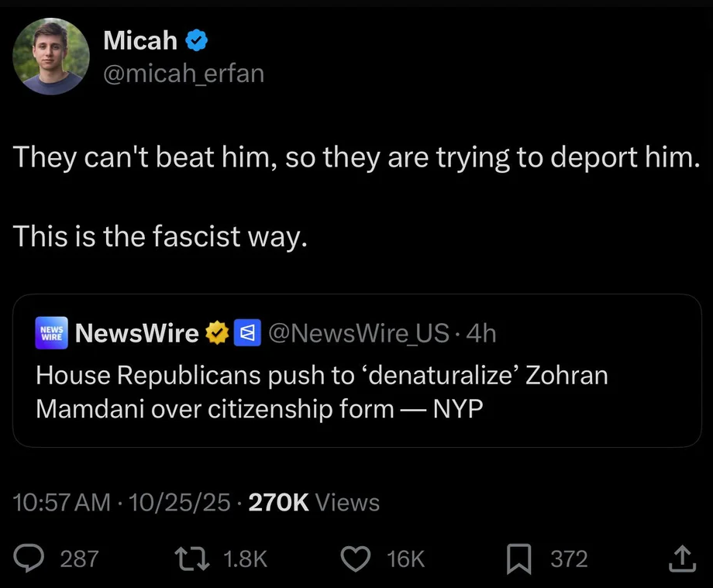The width and height of the screenshot is (713, 588).
Task: Open the quoted NewsWire tweet about Mamdani
Action: pos(322,392)
